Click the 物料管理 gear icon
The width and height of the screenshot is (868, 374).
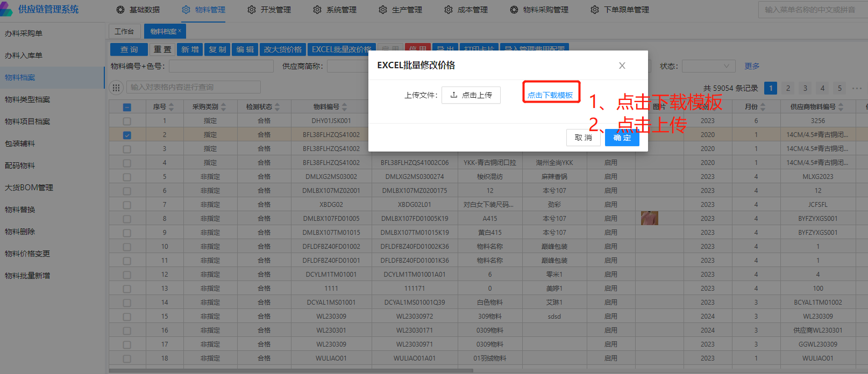[x=186, y=10]
